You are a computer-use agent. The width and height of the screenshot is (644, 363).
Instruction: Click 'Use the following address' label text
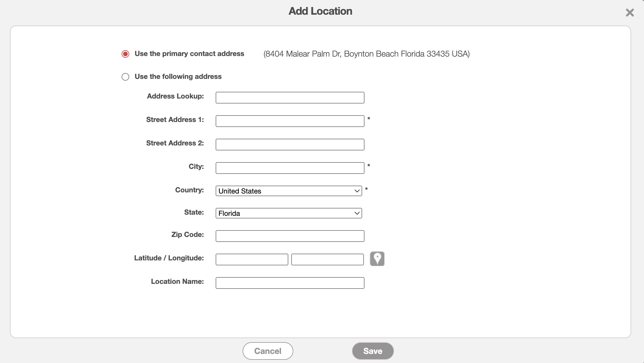pyautogui.click(x=178, y=77)
